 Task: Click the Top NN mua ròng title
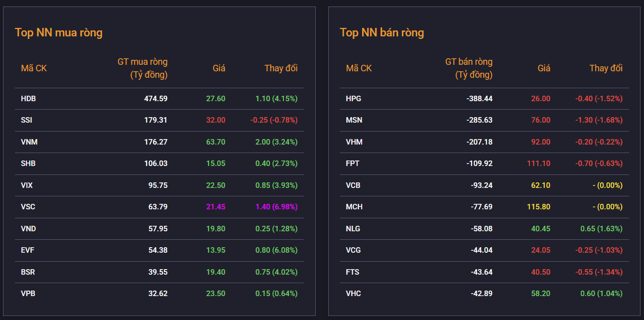[59, 33]
